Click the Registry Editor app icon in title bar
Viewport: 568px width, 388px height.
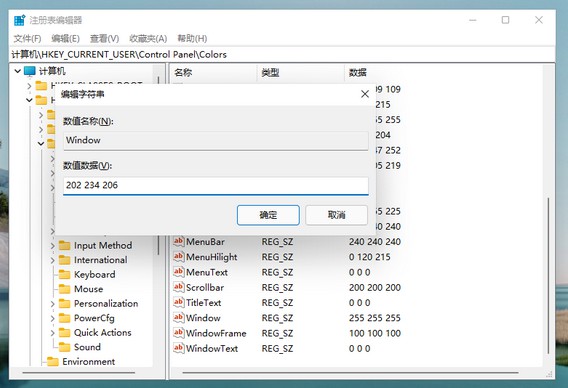pyautogui.click(x=20, y=20)
